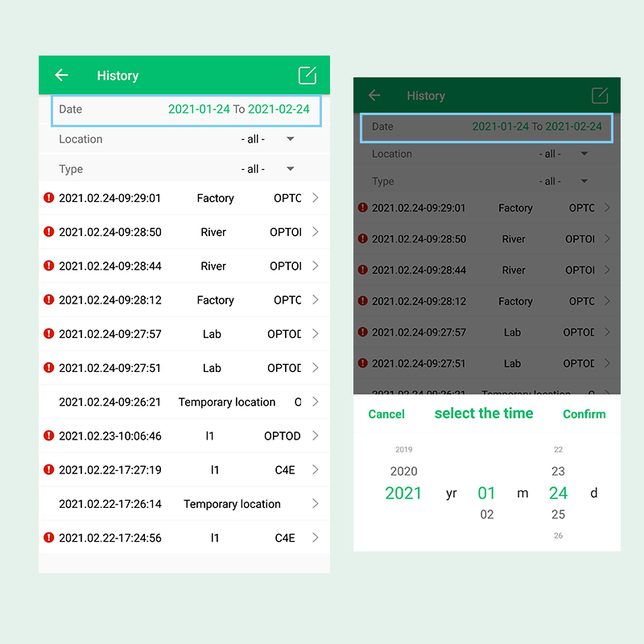Confirm the selected time
The width and height of the screenshot is (644, 644).
584,414
